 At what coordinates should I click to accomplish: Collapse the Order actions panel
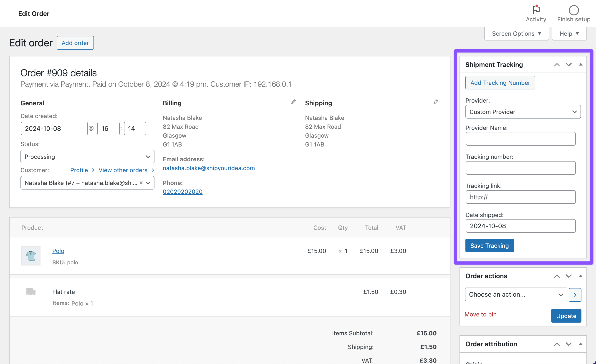pos(581,276)
